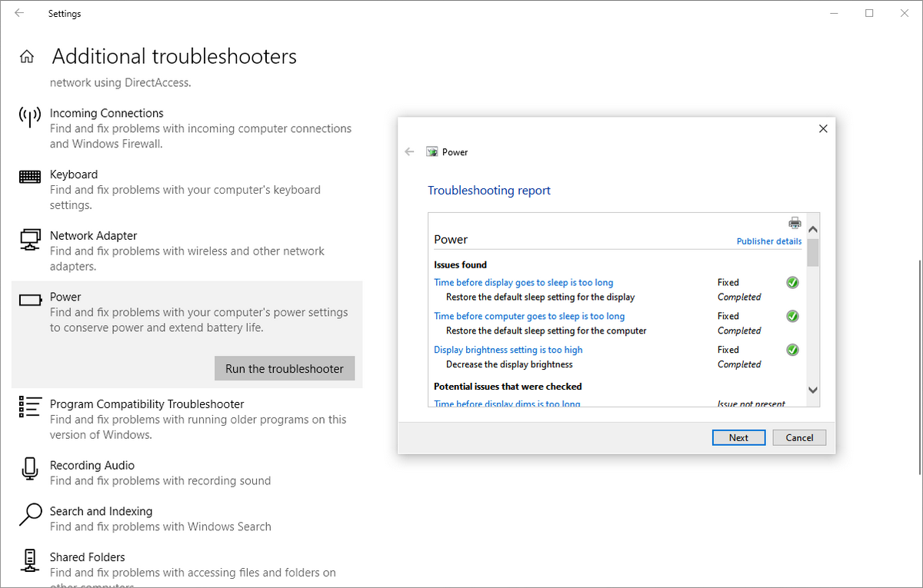Click the Cancel button
Viewport: 923px width, 588px height.
[x=799, y=437]
